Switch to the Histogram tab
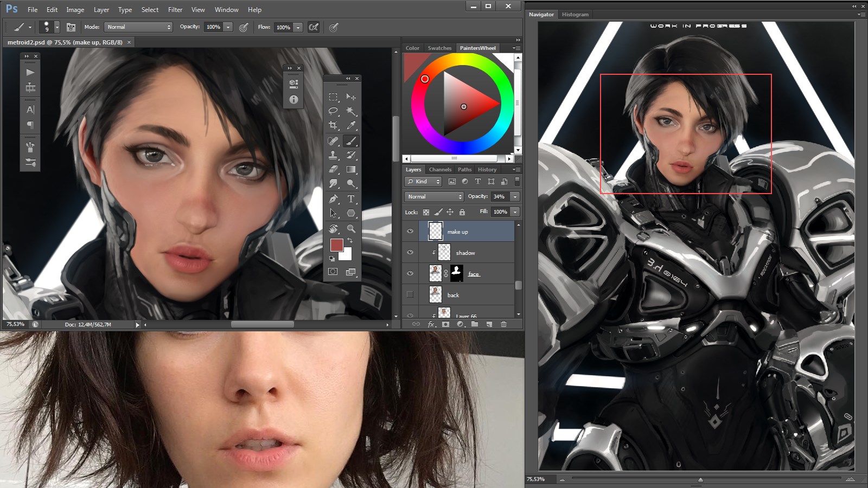Image resolution: width=868 pixels, height=488 pixels. pyautogui.click(x=575, y=15)
